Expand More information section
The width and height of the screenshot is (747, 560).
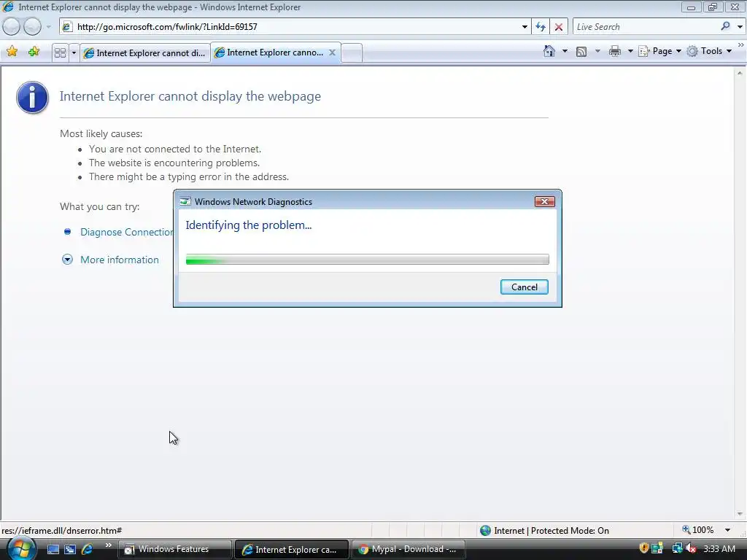tap(119, 260)
